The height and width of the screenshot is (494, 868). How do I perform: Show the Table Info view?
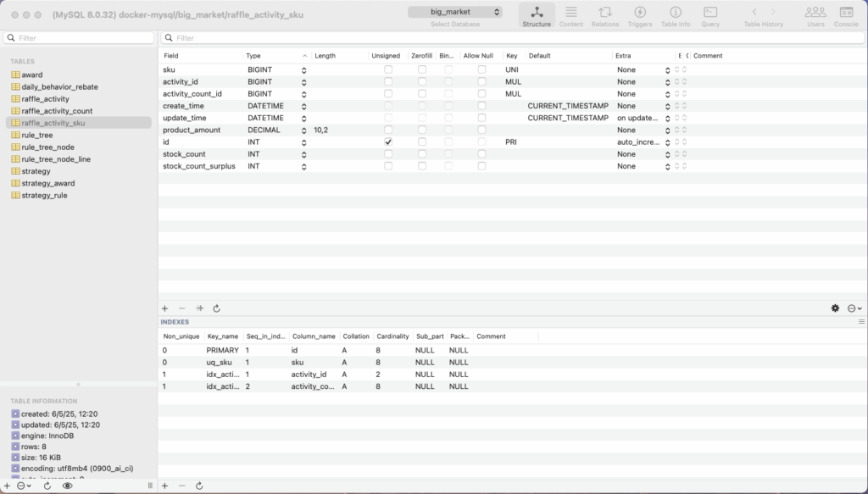pos(676,15)
